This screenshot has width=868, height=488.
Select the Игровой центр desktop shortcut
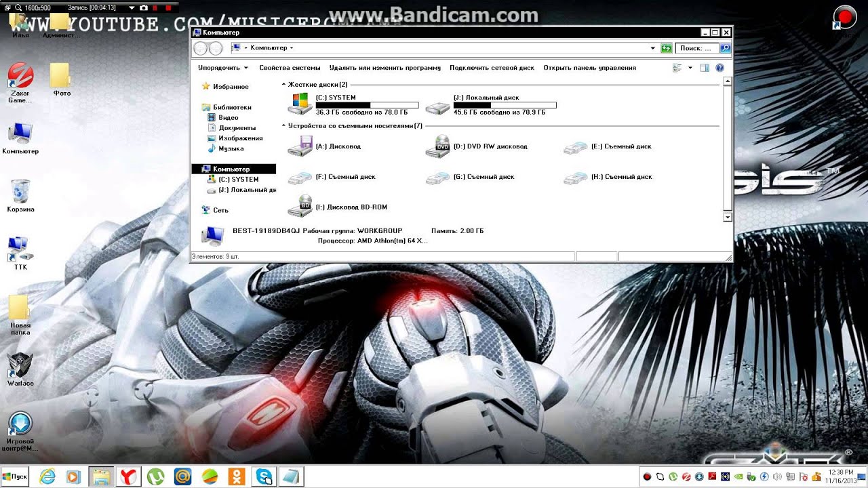[x=20, y=432]
